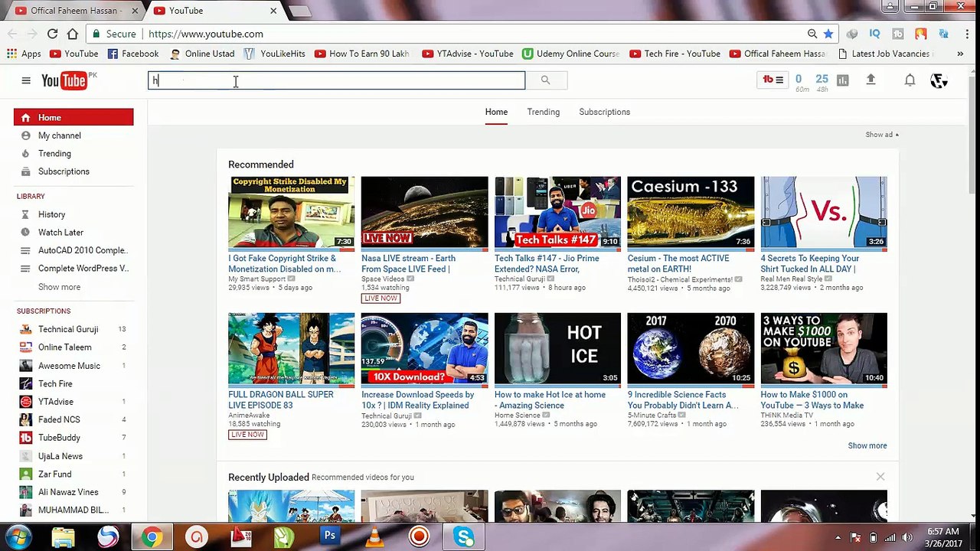The image size is (980, 551).
Task: Go to Chrome home page icon
Action: 73,34
